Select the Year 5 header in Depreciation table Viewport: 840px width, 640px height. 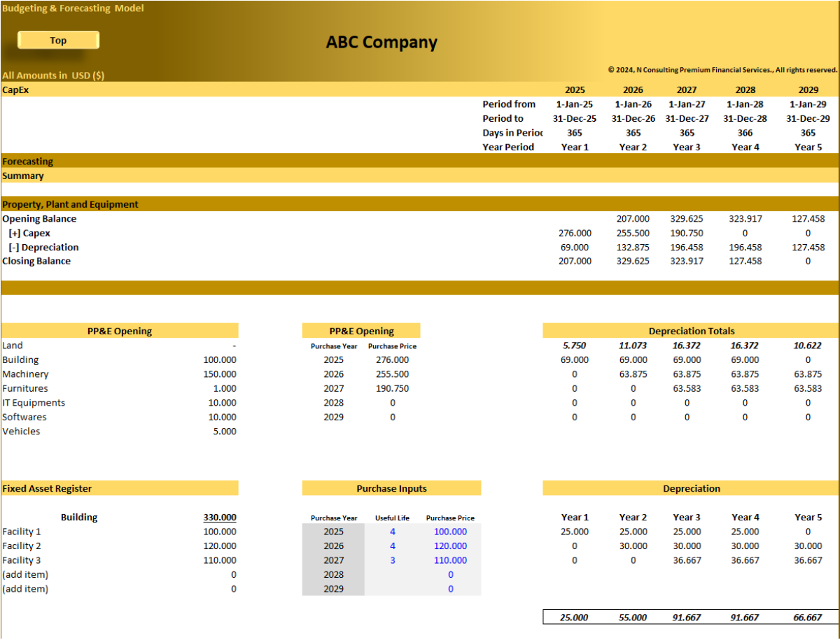click(808, 518)
